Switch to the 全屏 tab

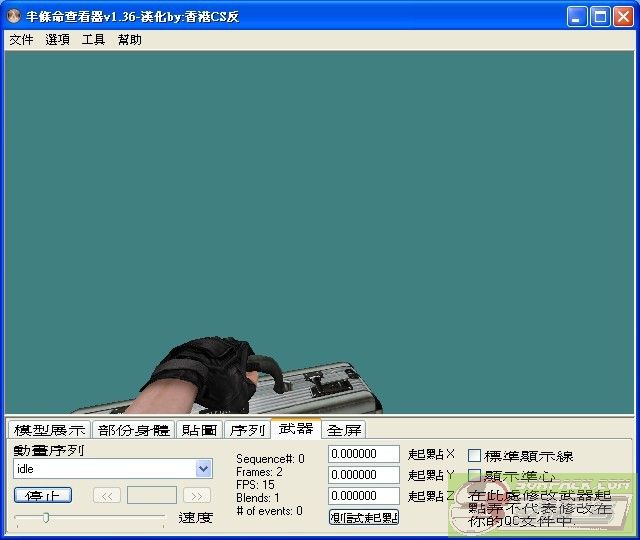tap(344, 430)
